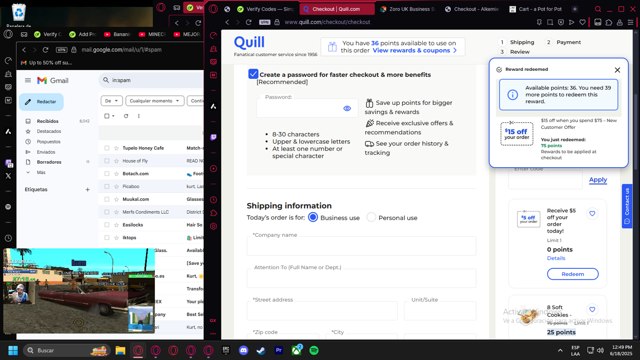Open the Windows Start menu
Viewport: 640px width, 360px height.
[x=13, y=350]
